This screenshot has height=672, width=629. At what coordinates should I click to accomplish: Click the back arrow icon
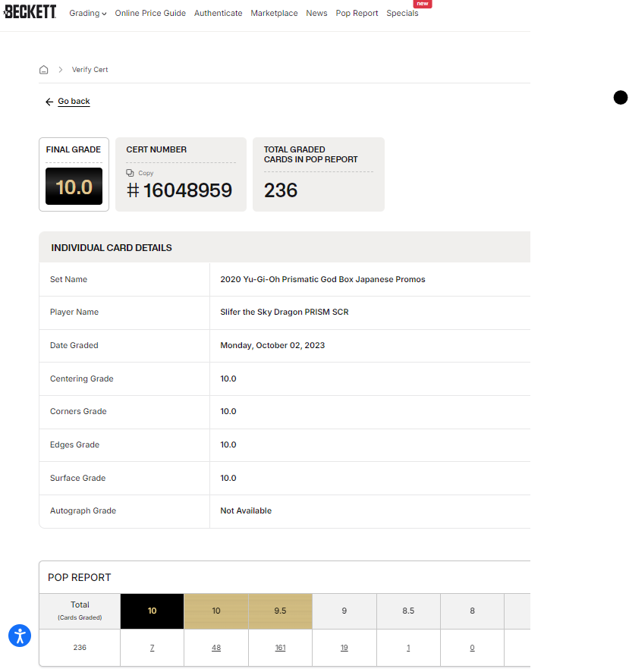pyautogui.click(x=49, y=102)
